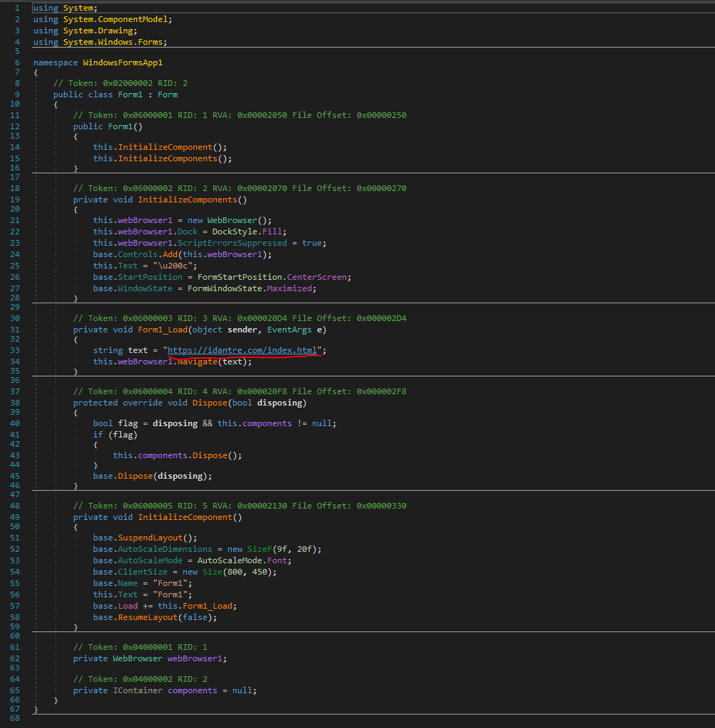The width and height of the screenshot is (715, 728).
Task: Click the InitializeComponents call on line 15
Action: point(168,158)
